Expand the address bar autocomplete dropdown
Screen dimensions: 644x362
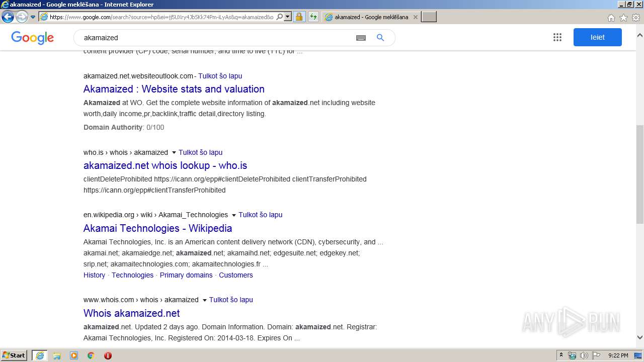click(x=288, y=17)
